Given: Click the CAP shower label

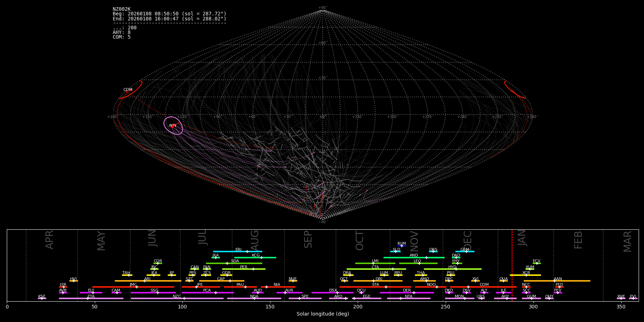Looking at the screenshot, I should click(x=221, y=279).
